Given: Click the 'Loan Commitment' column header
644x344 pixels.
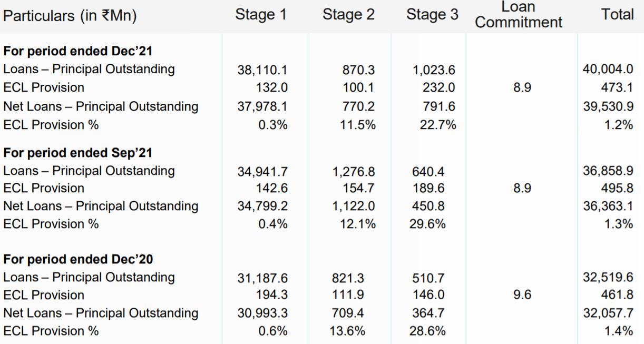Looking at the screenshot, I should pos(519,15).
